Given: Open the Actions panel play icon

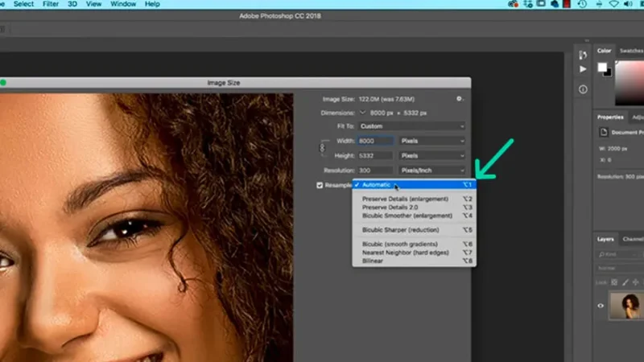Looking at the screenshot, I should 583,69.
